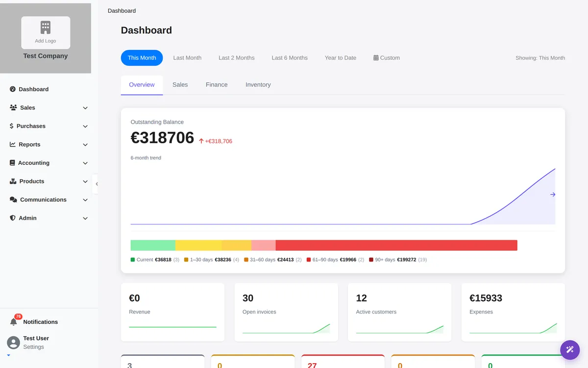Click the Custom calendar icon
This screenshot has height=368, width=588.
pyautogui.click(x=376, y=58)
